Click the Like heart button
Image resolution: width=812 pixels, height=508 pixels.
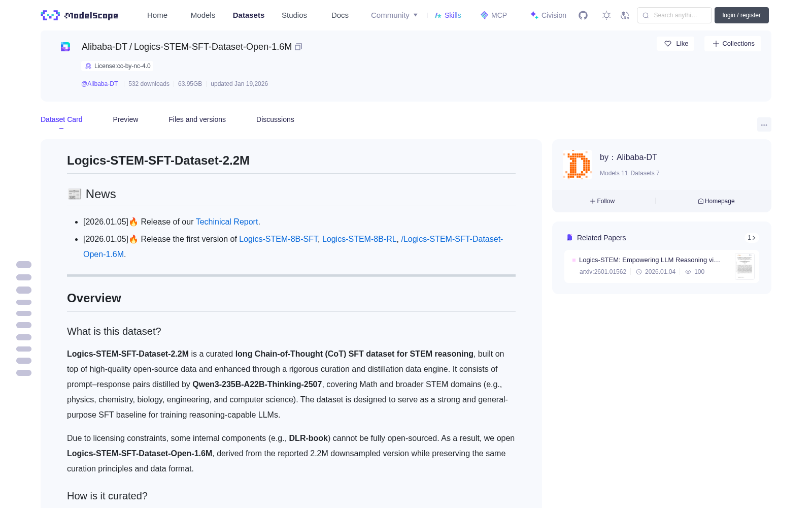675,44
